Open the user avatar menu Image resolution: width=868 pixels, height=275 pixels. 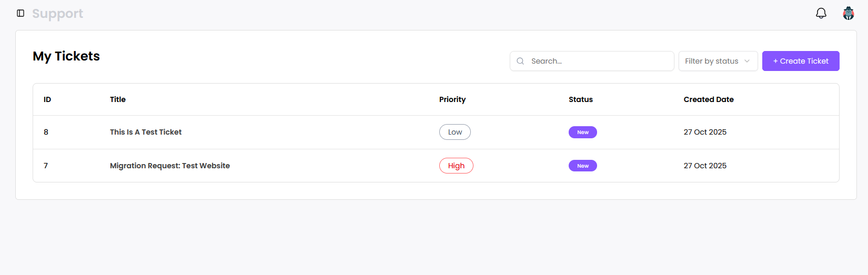(x=849, y=13)
